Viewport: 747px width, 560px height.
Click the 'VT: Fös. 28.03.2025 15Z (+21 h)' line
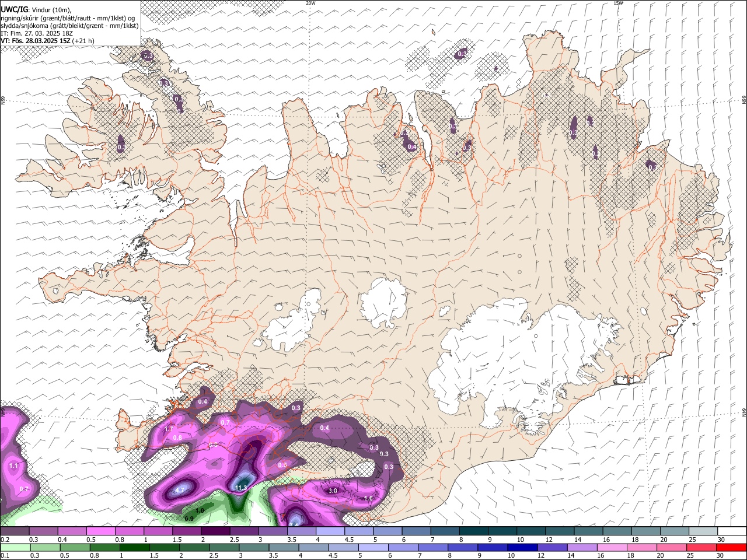47,41
